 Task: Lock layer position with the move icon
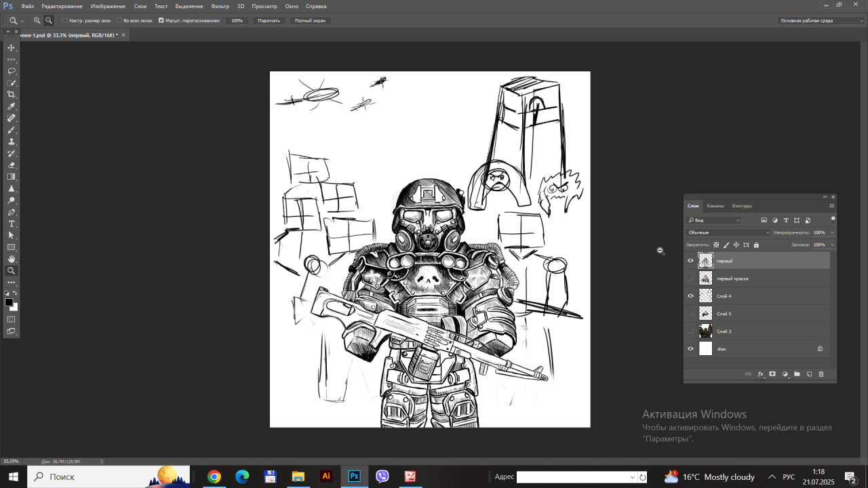[x=736, y=245]
